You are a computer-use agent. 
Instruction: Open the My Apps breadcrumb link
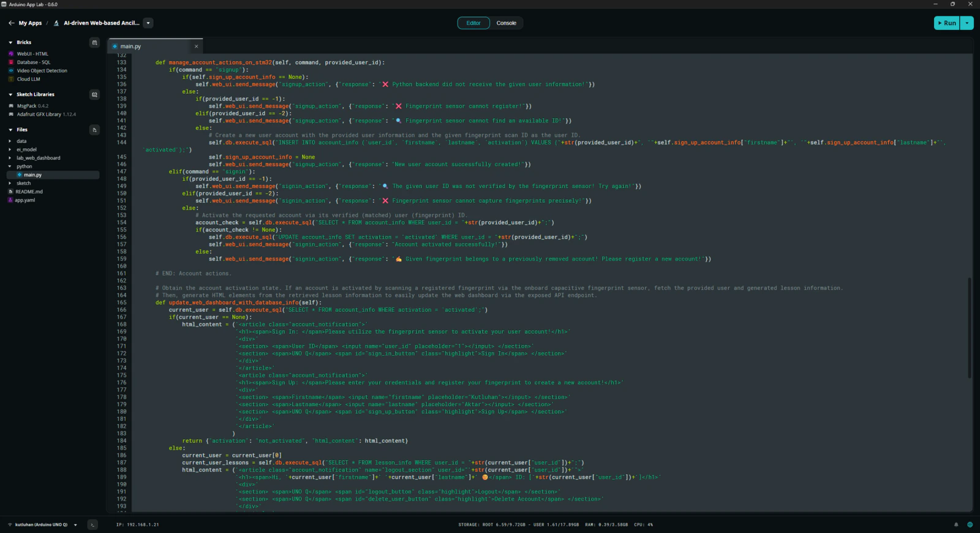click(x=30, y=23)
